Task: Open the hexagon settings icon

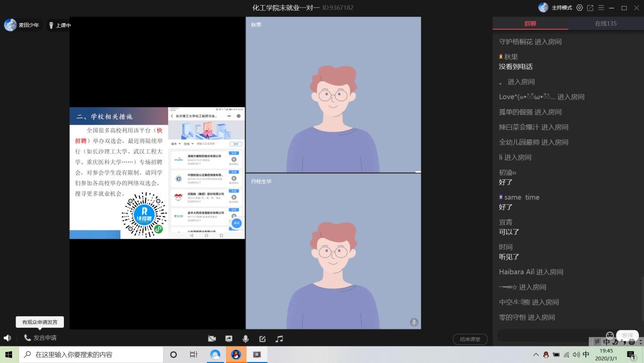Action: (580, 8)
